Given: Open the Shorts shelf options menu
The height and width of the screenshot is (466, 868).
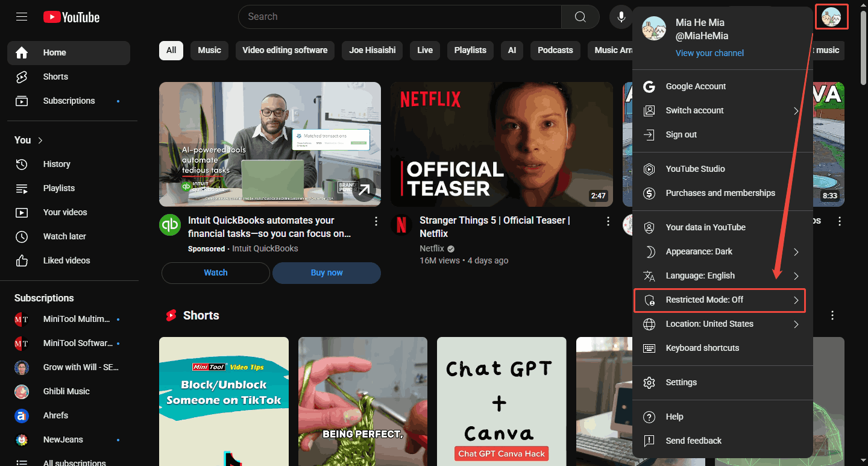Looking at the screenshot, I should tap(832, 315).
